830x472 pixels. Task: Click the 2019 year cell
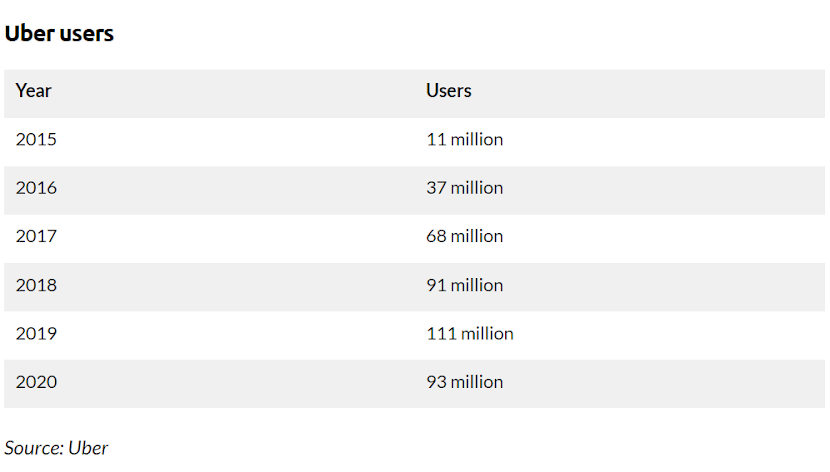pyautogui.click(x=36, y=333)
